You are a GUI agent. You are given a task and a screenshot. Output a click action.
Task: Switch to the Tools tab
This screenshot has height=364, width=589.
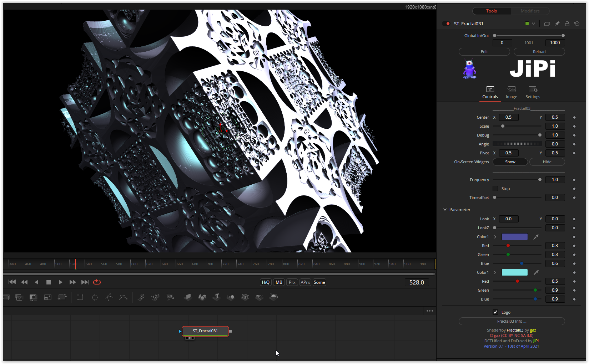tap(492, 11)
